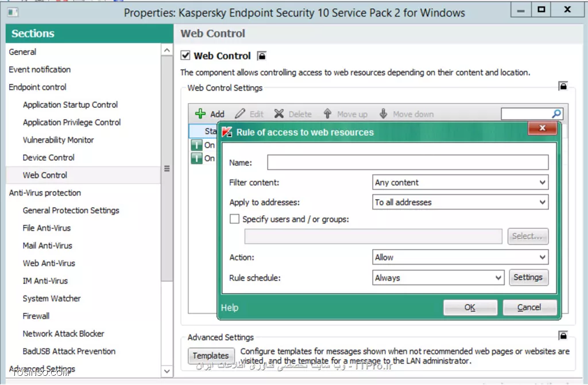Open Event notification section
The height and width of the screenshot is (385, 588).
click(40, 69)
